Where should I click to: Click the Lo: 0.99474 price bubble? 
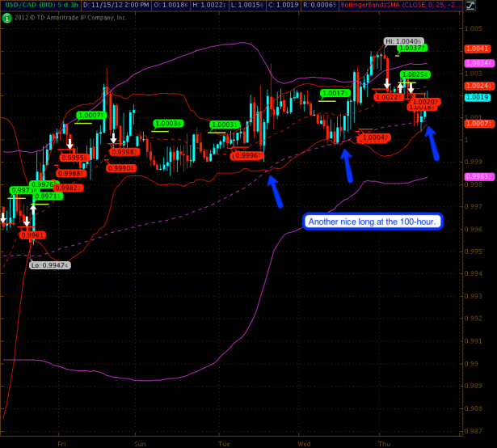[x=50, y=265]
